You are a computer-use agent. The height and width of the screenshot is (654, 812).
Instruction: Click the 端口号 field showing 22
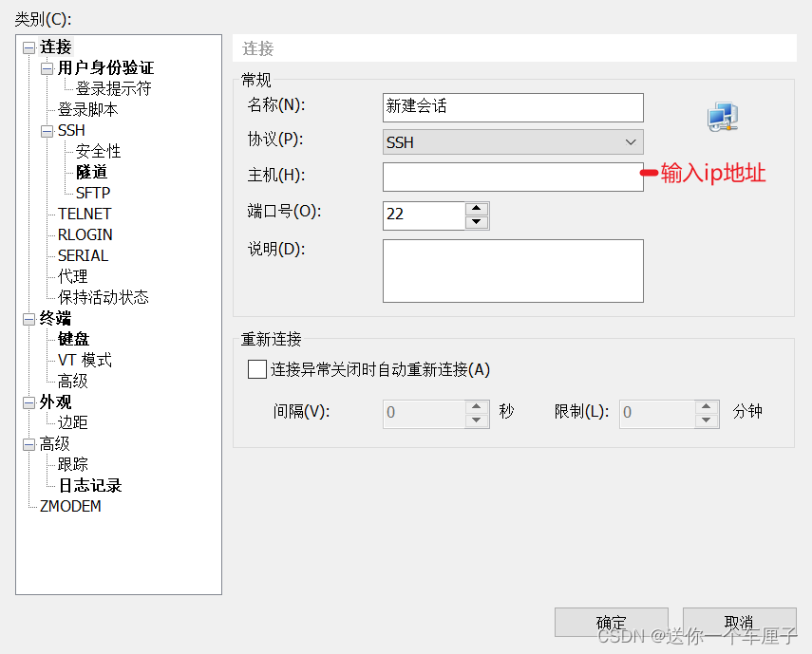[425, 215]
